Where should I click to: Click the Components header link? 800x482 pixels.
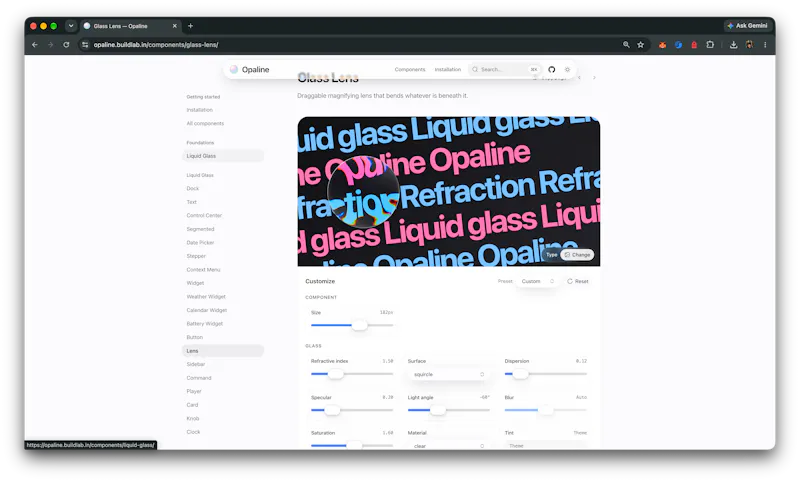click(410, 69)
